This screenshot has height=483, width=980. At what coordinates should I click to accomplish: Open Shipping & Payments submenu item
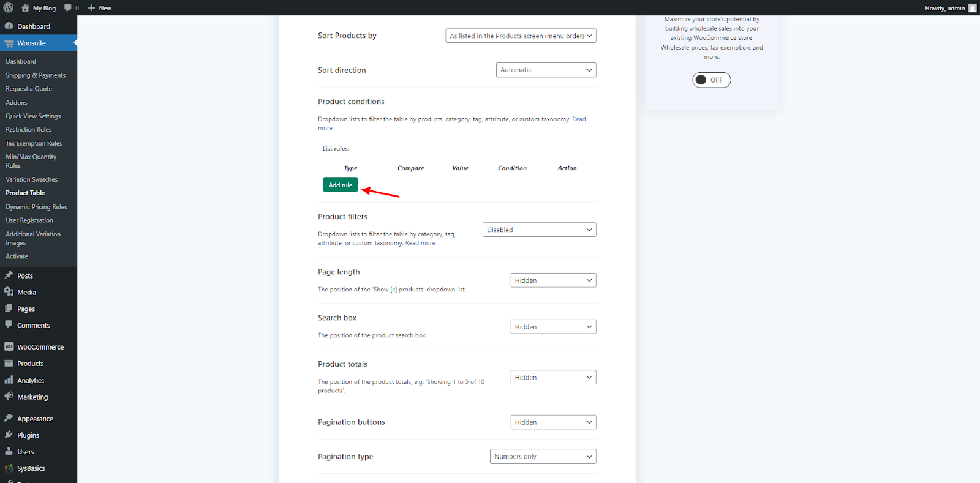(x=36, y=75)
